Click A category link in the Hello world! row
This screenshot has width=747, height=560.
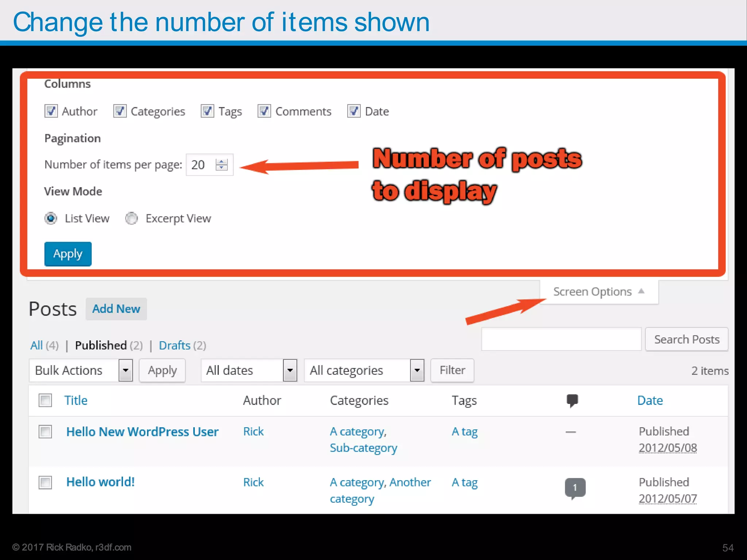pos(357,483)
